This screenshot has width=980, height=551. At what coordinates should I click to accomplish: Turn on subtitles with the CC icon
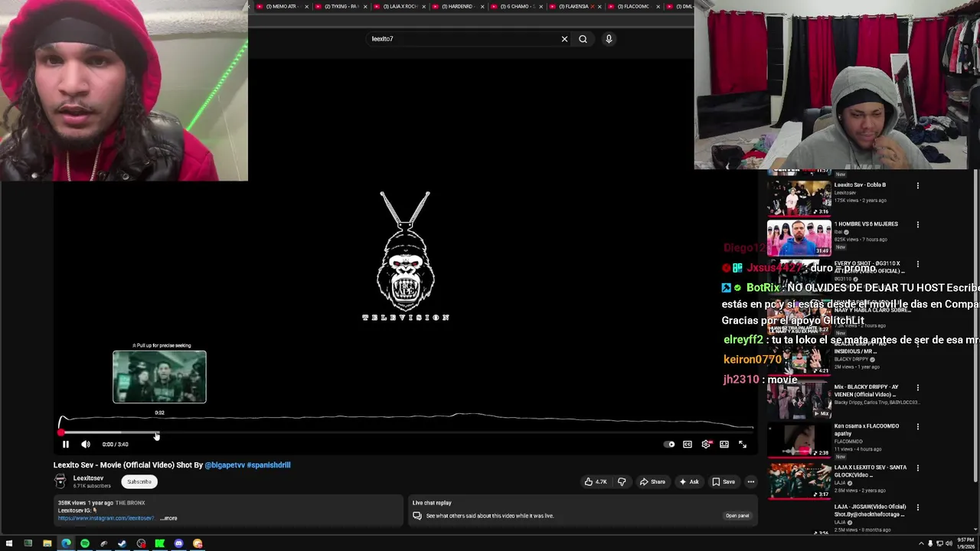(688, 444)
